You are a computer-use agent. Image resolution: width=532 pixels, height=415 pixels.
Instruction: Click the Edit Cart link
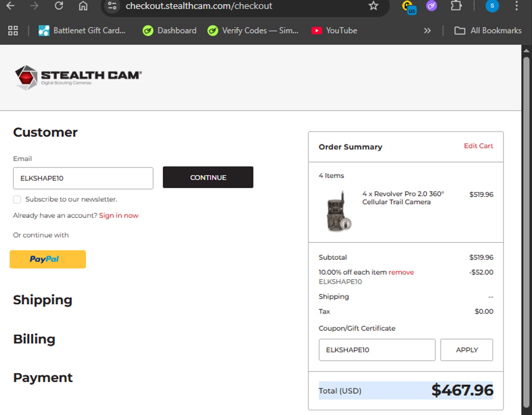point(478,146)
